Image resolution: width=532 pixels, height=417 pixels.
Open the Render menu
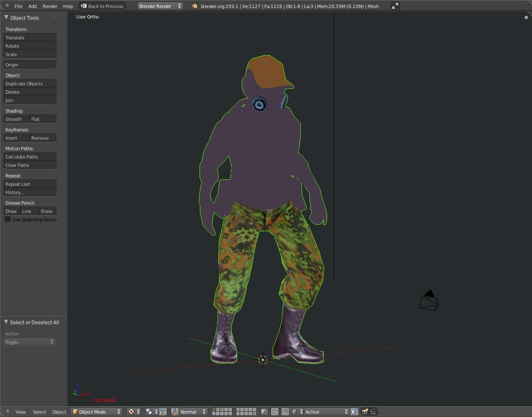tap(50, 6)
